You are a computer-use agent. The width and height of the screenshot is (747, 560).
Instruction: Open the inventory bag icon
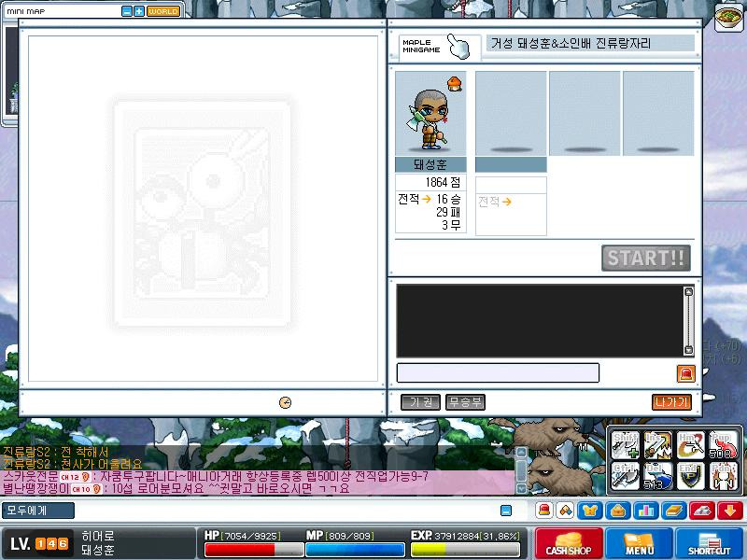pyautogui.click(x=618, y=511)
